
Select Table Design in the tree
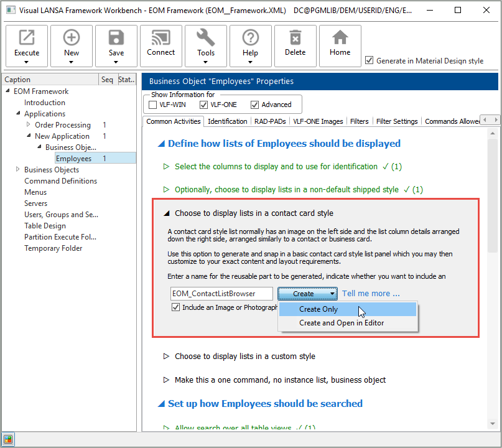45,226
